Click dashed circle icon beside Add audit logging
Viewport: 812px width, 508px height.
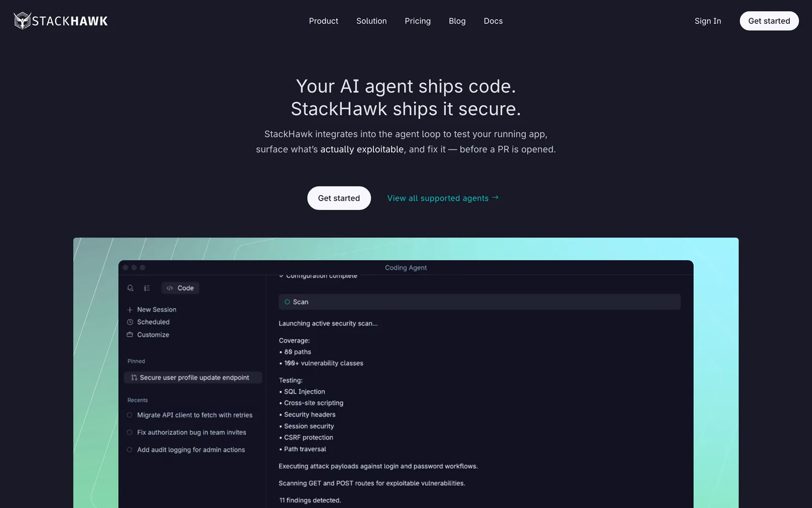(x=129, y=450)
